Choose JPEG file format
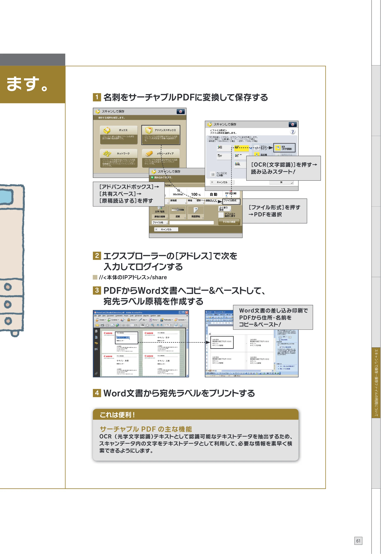Image resolution: width=392 pixels, height=554 pixels. [225, 148]
